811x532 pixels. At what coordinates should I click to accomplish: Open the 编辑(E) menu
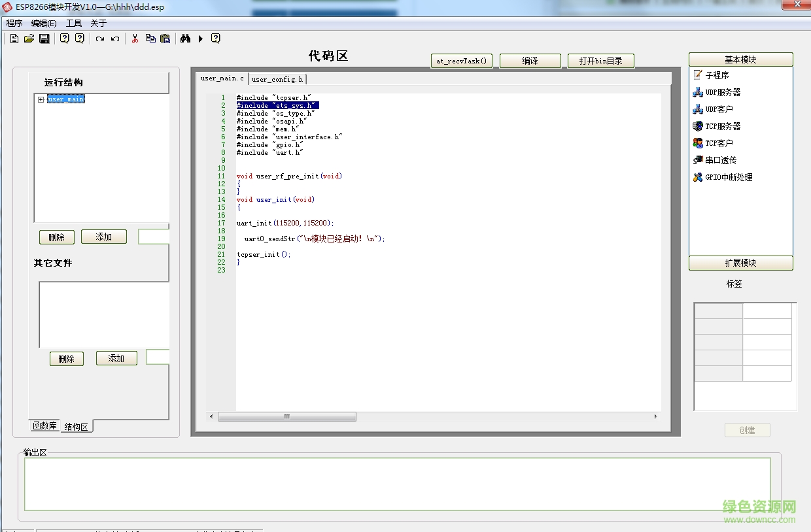43,23
